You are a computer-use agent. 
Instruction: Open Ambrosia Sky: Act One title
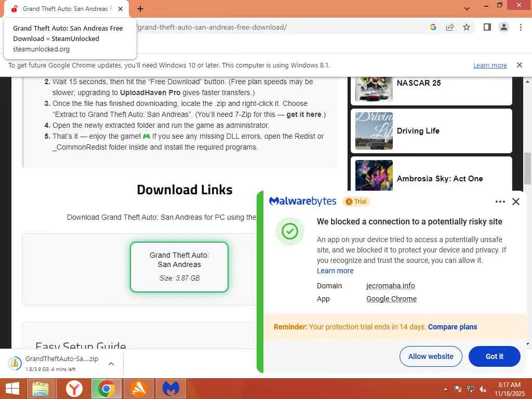click(x=440, y=179)
